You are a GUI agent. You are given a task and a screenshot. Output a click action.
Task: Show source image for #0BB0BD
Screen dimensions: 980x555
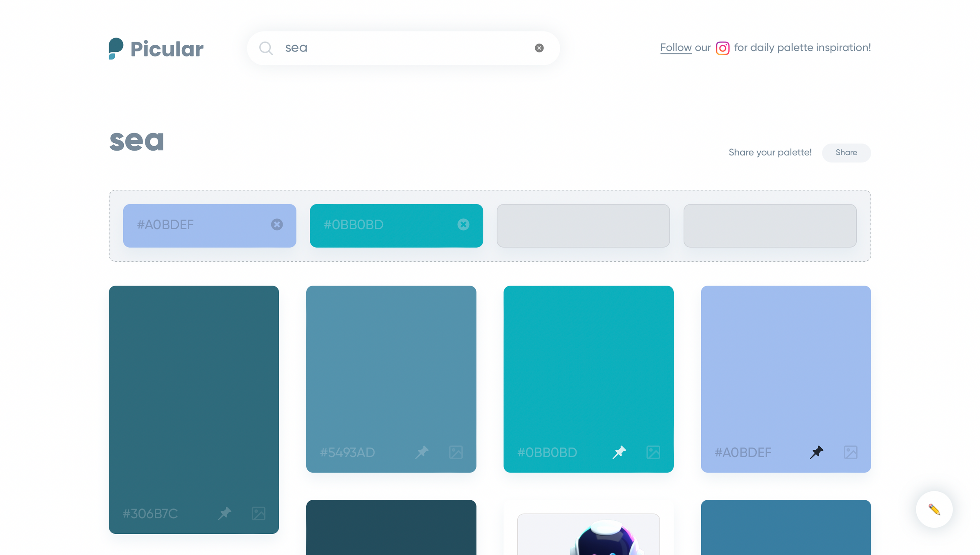coord(653,452)
